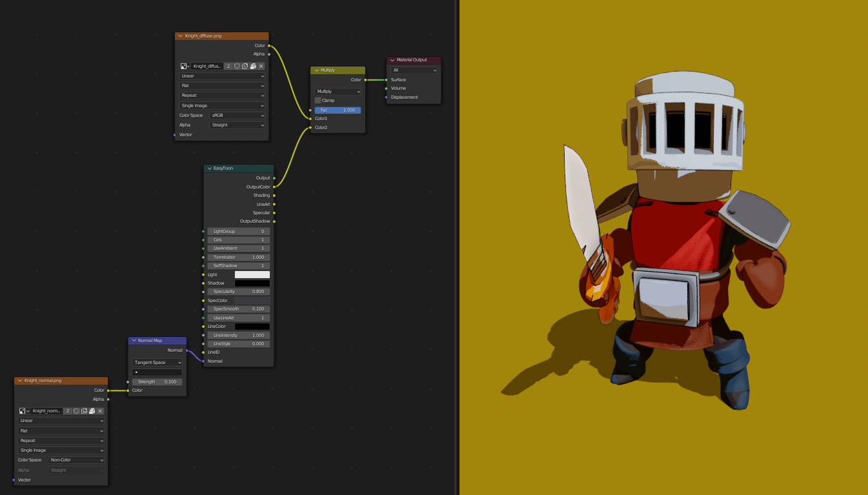Toggle fake user shield on Knight_diffuse image
This screenshot has height=495, width=868.
click(x=237, y=66)
